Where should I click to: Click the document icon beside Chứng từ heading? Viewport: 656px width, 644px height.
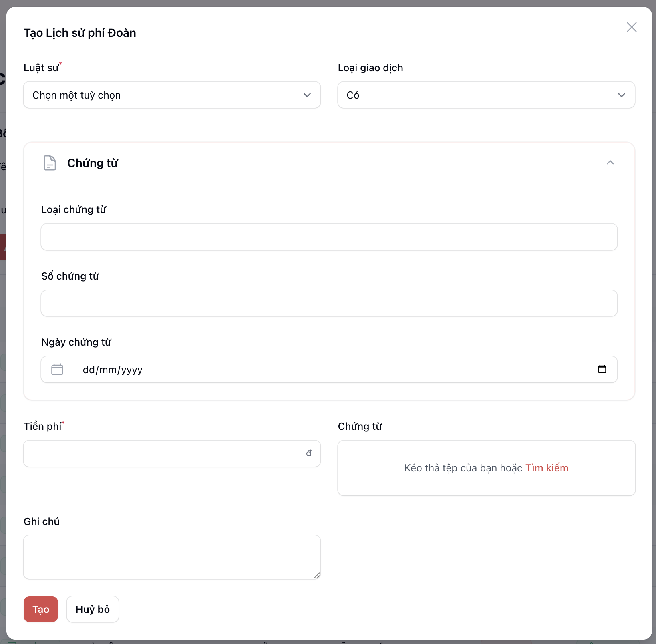point(50,163)
